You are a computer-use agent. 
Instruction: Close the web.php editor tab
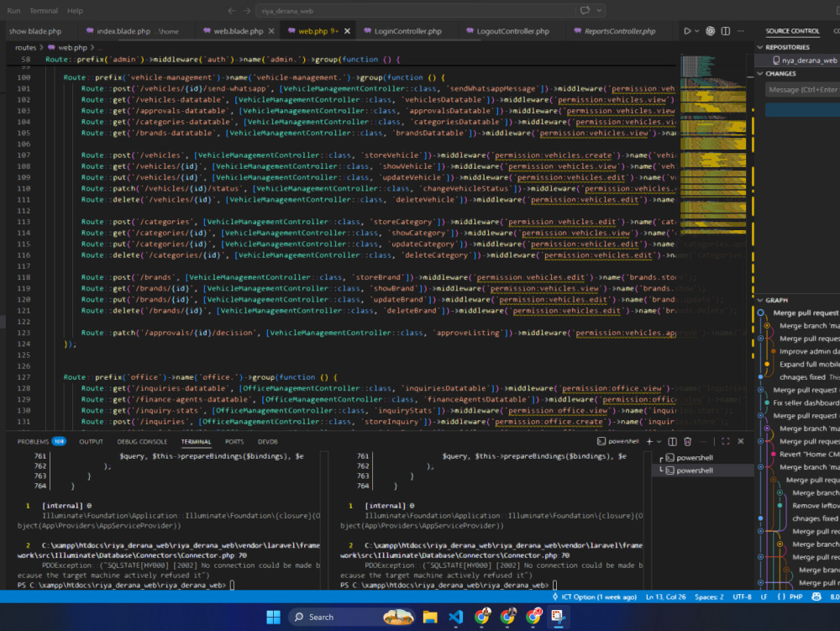click(347, 31)
